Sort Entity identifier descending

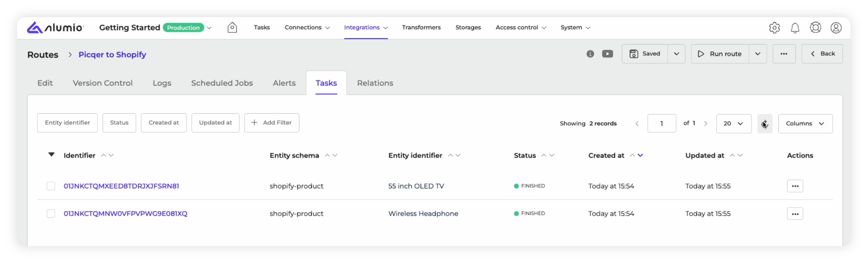(x=458, y=156)
